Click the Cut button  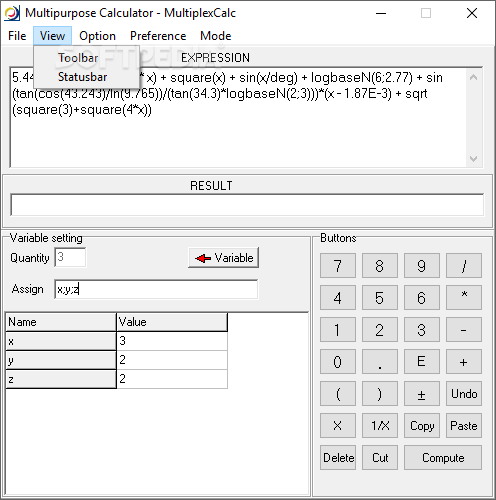[x=380, y=458]
